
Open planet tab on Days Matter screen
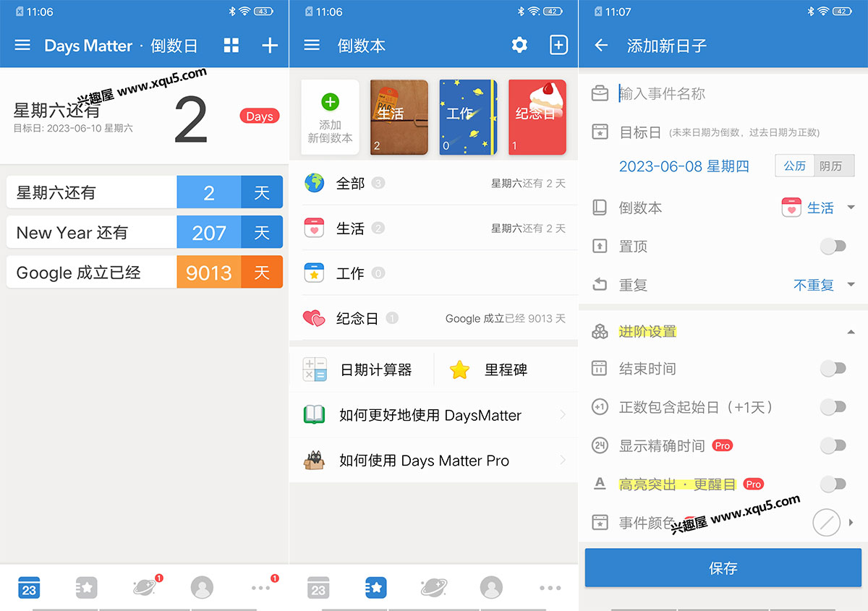pyautogui.click(x=145, y=588)
